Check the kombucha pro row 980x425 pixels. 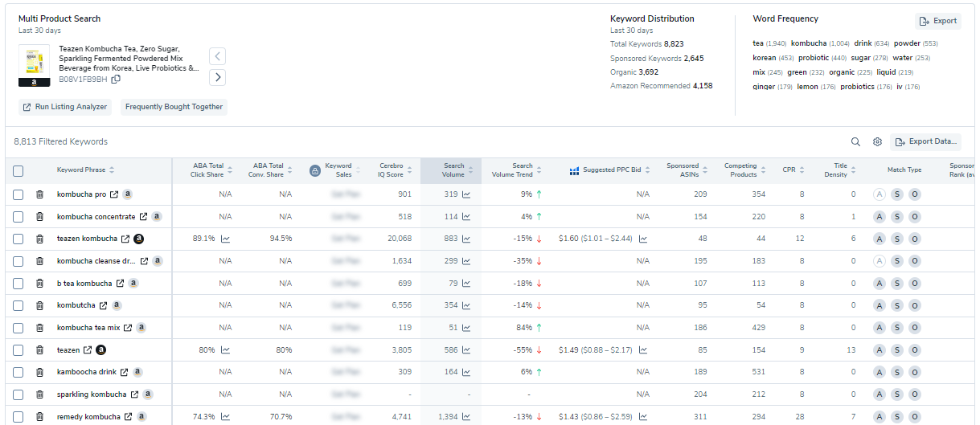pos(18,194)
